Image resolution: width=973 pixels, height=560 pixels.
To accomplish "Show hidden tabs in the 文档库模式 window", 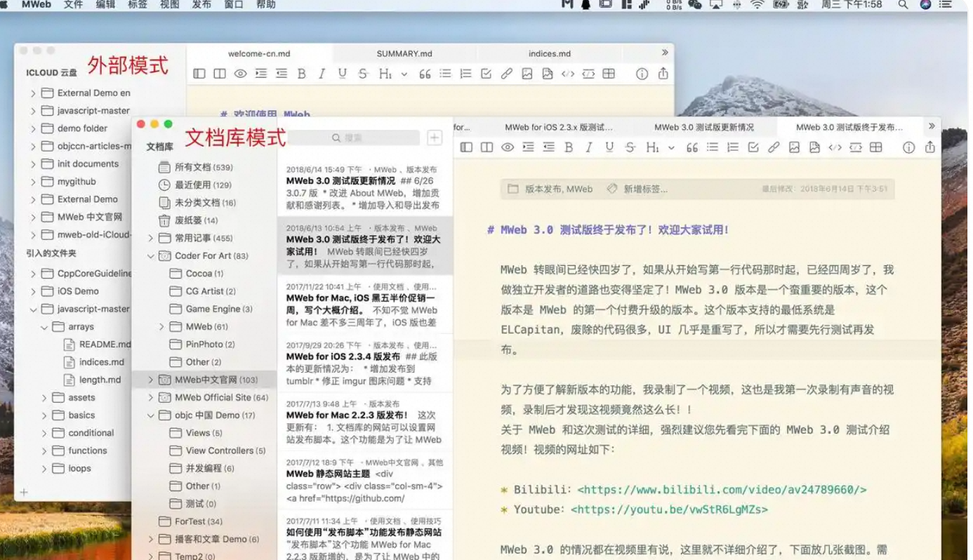I will pos(932,126).
